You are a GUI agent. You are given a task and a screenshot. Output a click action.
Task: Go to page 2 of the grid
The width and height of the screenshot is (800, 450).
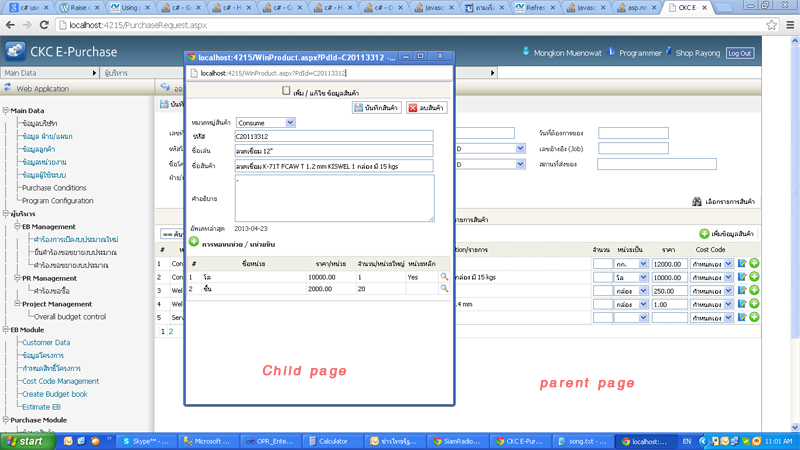click(x=171, y=332)
